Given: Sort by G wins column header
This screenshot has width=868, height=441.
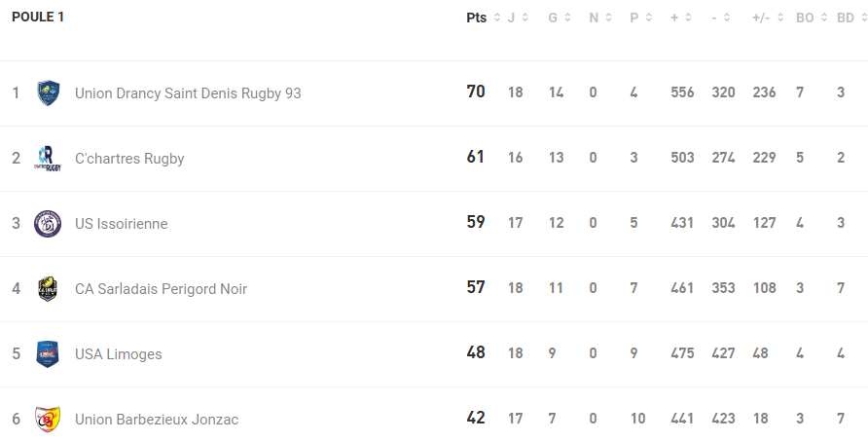Looking at the screenshot, I should coord(558,18).
